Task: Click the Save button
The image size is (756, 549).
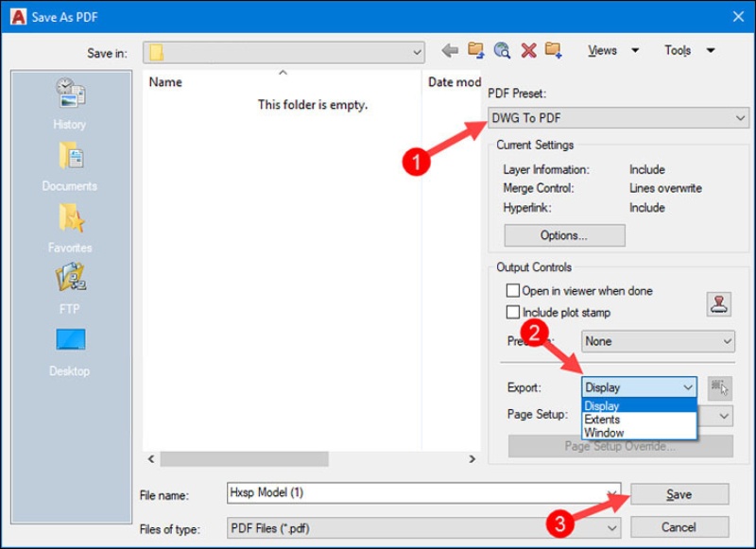Action: click(679, 494)
